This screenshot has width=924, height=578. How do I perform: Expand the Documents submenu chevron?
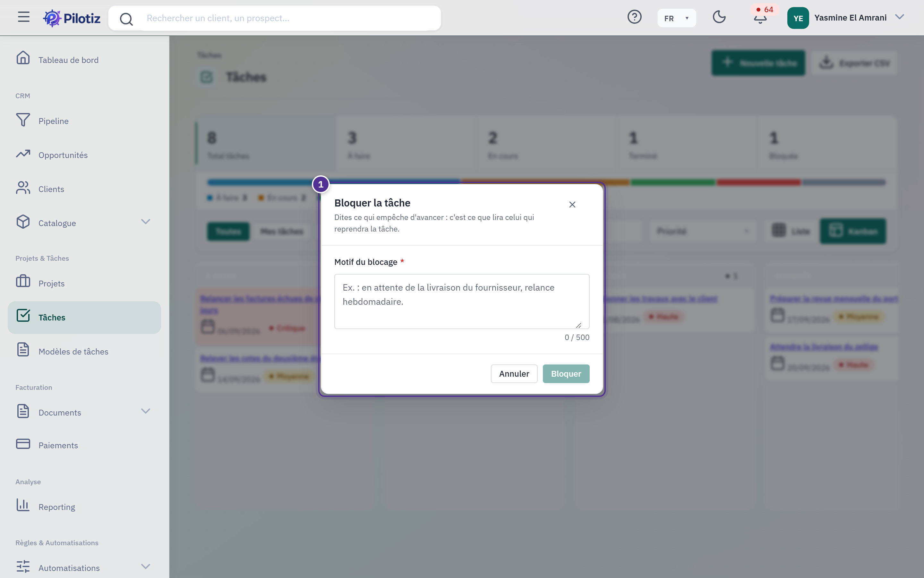pyautogui.click(x=145, y=411)
